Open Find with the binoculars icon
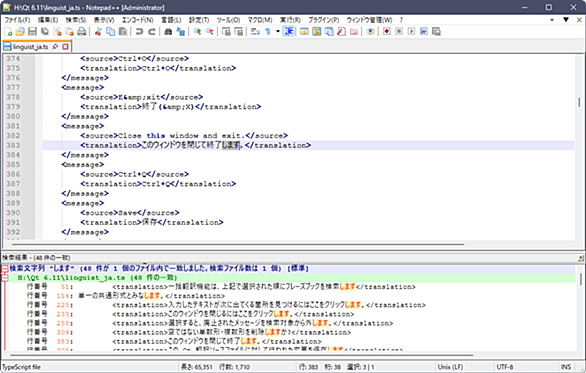Viewport: 586px width, 373px height. [x=168, y=32]
